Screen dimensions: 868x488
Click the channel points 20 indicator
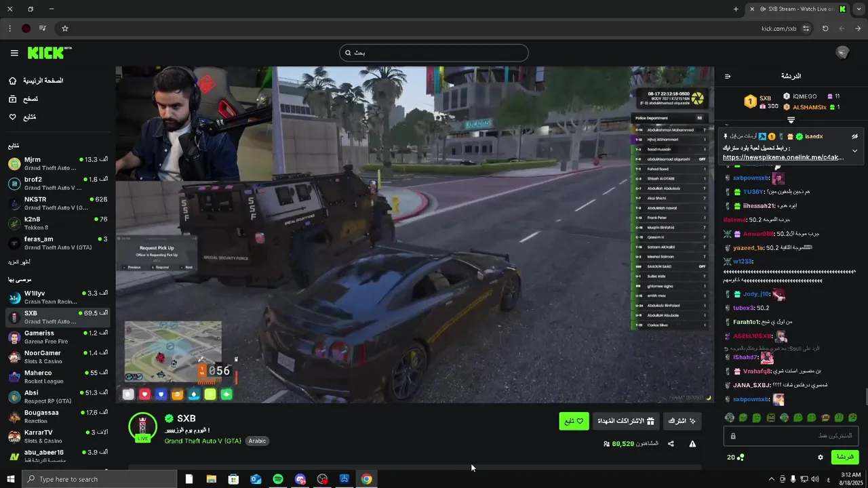(735, 457)
